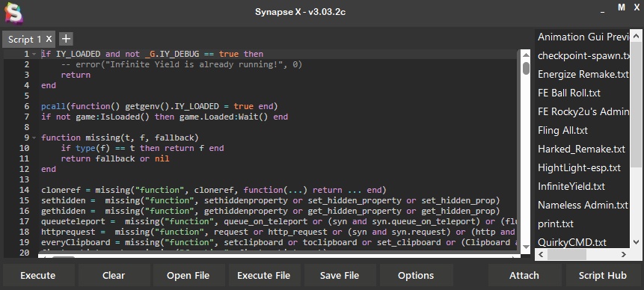Select checkpoint-spawn.txt in script list
Image resolution: width=644 pixels, height=290 pixels.
pyautogui.click(x=583, y=55)
